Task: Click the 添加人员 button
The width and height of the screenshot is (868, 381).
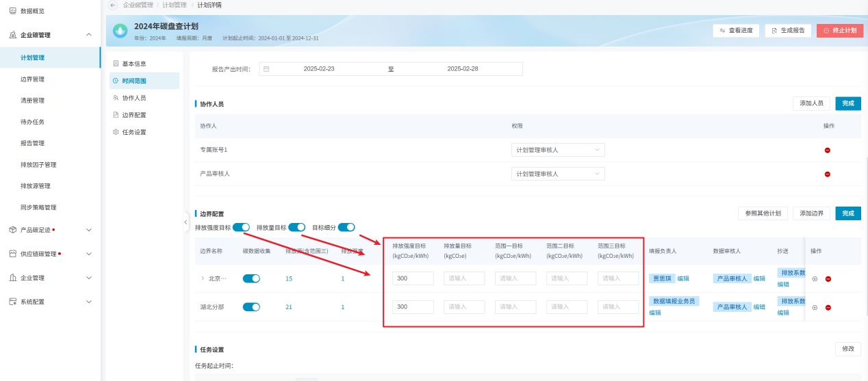Action: coord(811,103)
